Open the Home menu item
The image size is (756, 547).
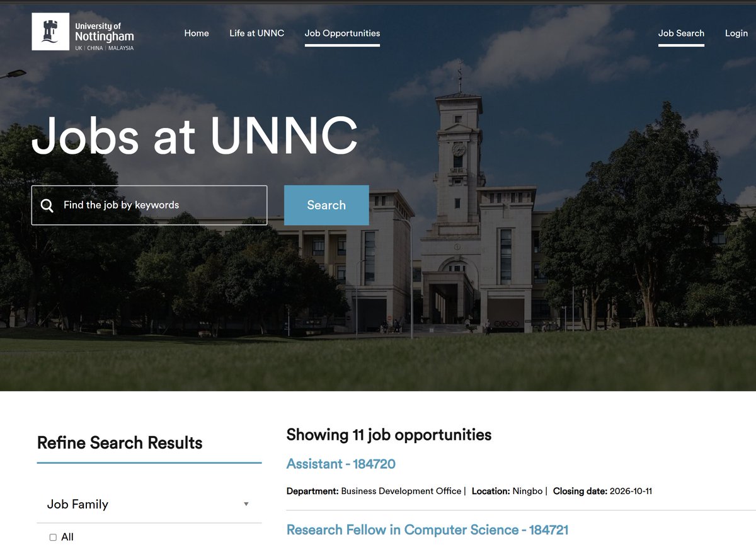[x=197, y=33]
